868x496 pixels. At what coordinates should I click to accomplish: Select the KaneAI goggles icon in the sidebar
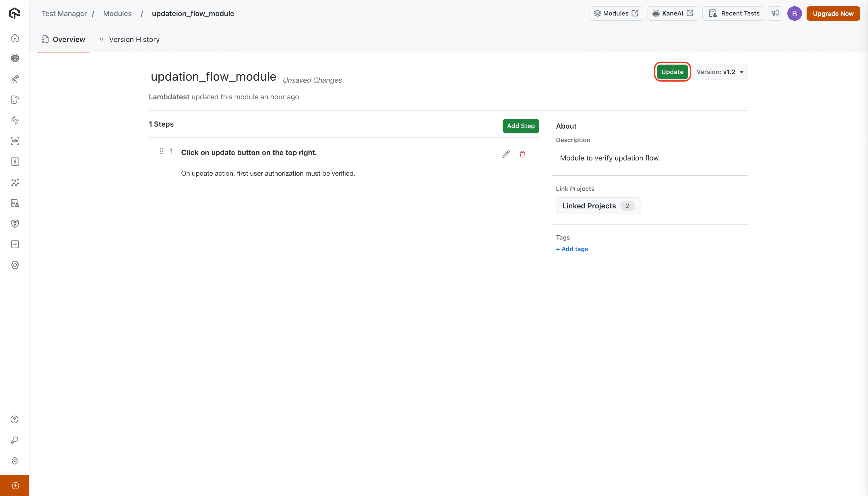tap(15, 58)
